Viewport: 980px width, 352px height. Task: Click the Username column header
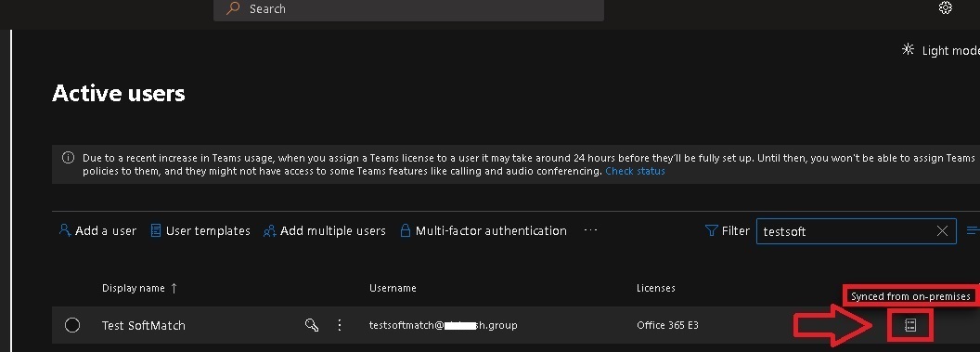(x=393, y=288)
